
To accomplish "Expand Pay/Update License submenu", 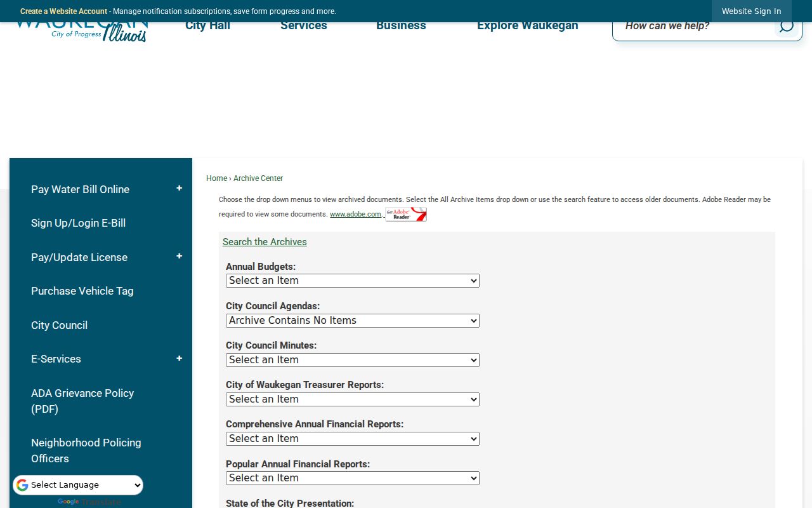I will tap(179, 257).
